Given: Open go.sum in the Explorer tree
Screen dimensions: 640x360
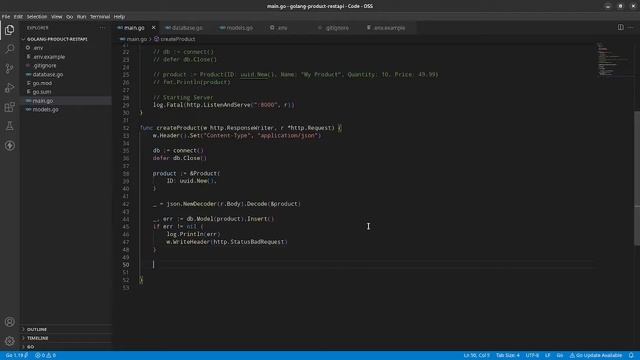Looking at the screenshot, I should click(66, 92).
